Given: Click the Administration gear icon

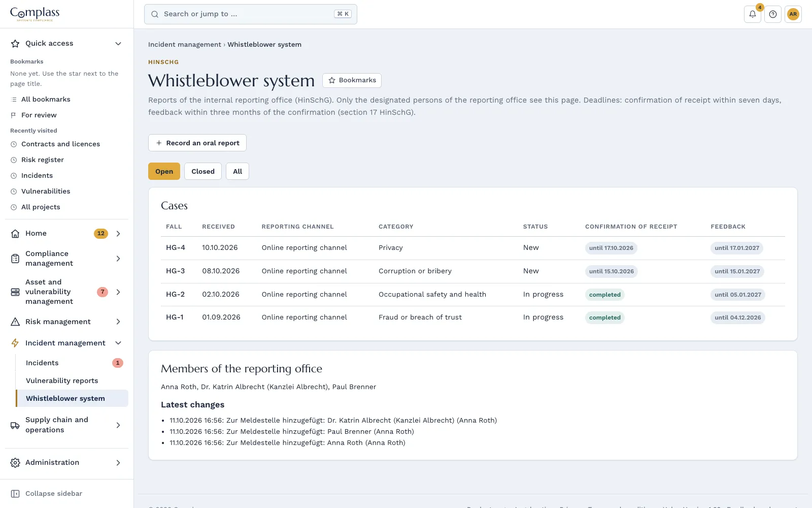Looking at the screenshot, I should point(15,463).
